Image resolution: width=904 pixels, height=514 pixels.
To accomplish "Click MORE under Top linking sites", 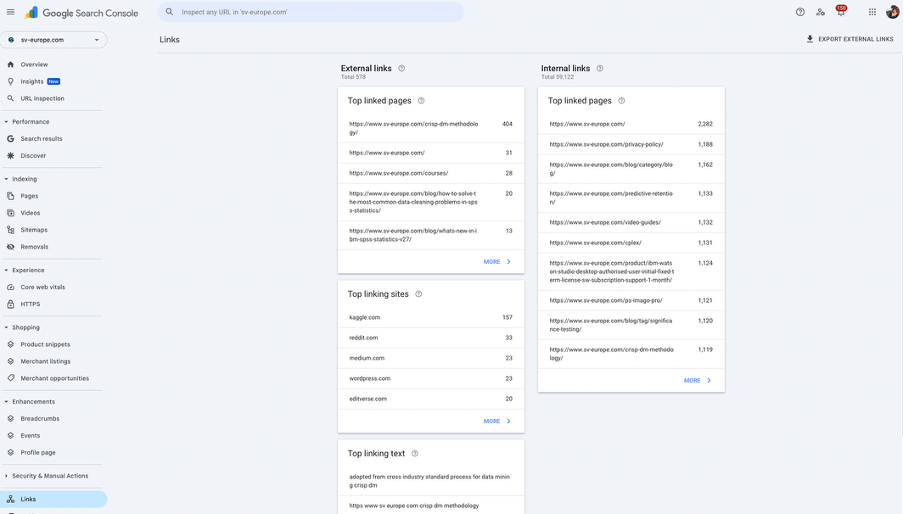I will tap(497, 421).
